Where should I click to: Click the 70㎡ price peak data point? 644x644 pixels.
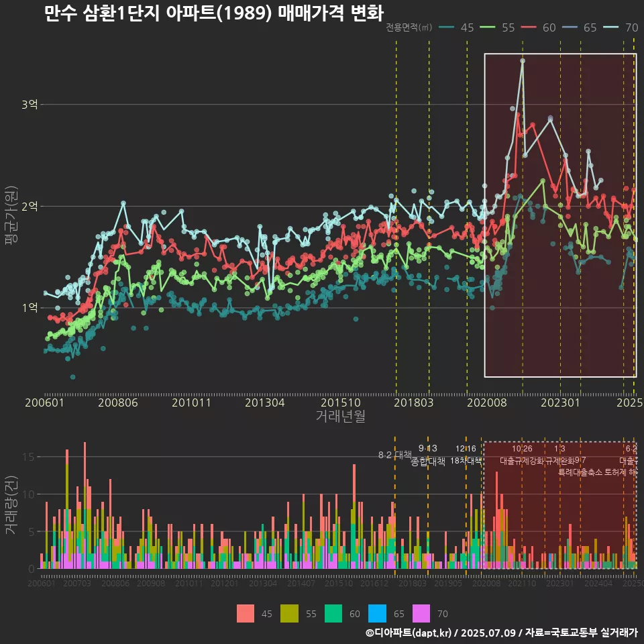tap(523, 61)
